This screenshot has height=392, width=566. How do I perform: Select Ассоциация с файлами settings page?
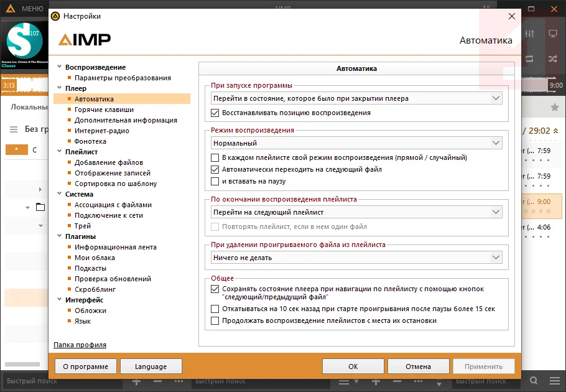click(113, 205)
